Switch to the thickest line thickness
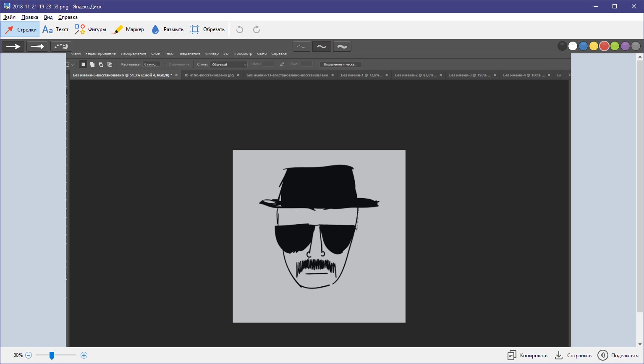The height and width of the screenshot is (364, 644). pos(342,47)
